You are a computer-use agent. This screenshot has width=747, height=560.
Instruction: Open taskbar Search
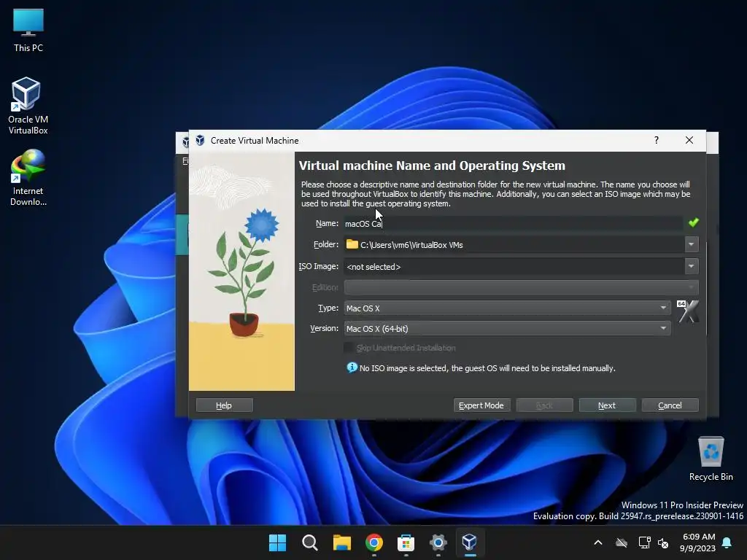click(309, 542)
